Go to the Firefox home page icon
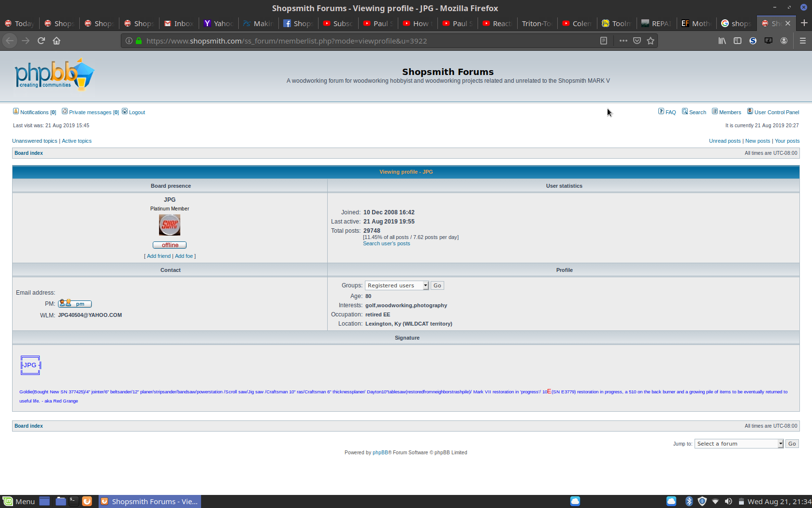 tap(57, 41)
